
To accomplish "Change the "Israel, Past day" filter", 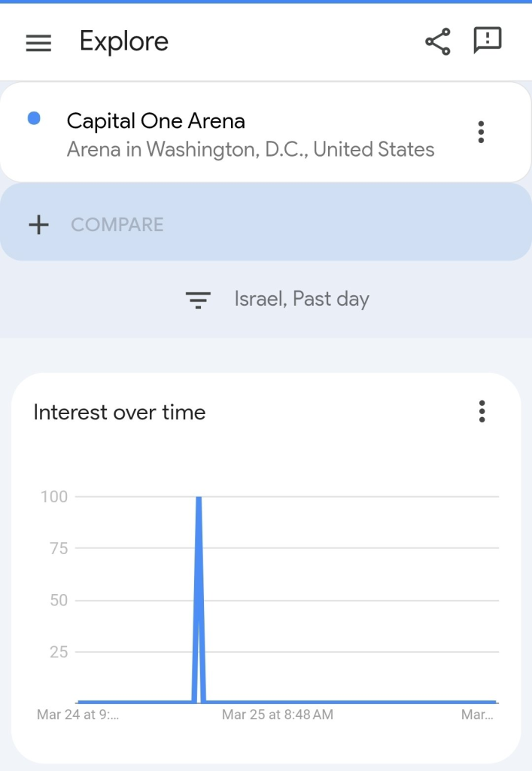I will [x=301, y=299].
